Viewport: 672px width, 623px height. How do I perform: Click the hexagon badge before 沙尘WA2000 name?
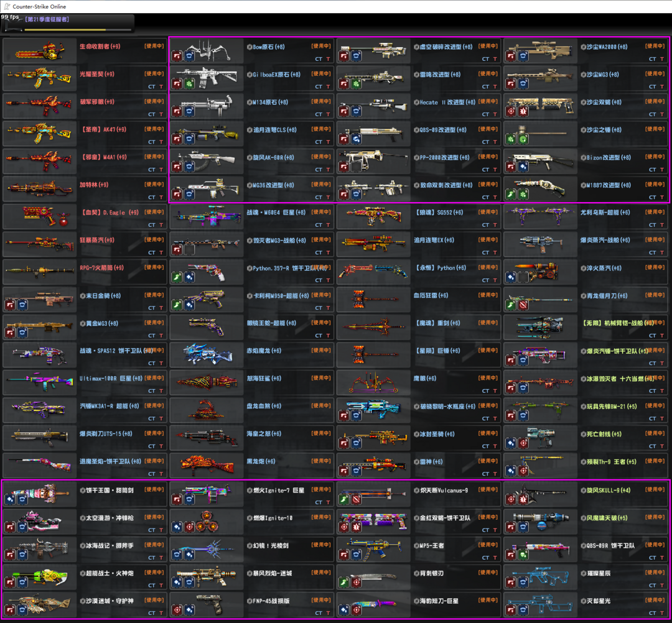[583, 47]
